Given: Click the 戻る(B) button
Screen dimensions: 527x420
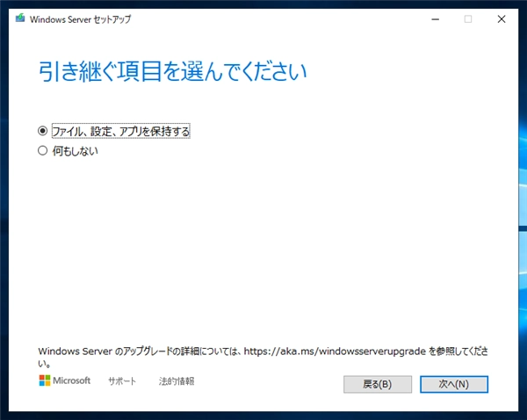Looking at the screenshot, I should pos(378,384).
